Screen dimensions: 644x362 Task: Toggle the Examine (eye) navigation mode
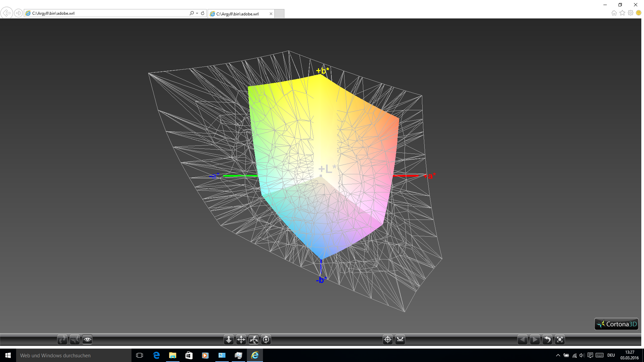[87, 340]
